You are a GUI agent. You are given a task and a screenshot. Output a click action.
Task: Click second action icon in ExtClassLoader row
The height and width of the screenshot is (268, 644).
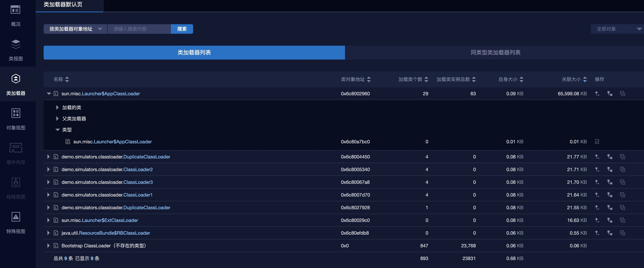610,220
